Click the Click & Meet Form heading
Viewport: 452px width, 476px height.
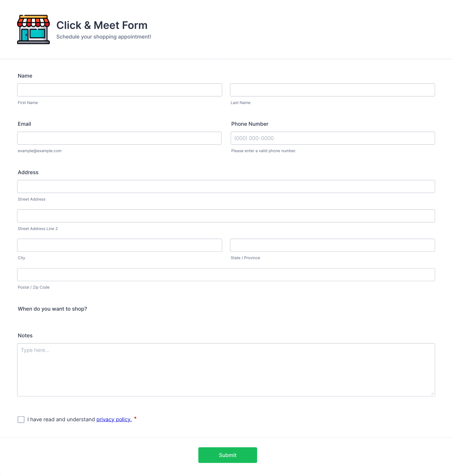(102, 25)
